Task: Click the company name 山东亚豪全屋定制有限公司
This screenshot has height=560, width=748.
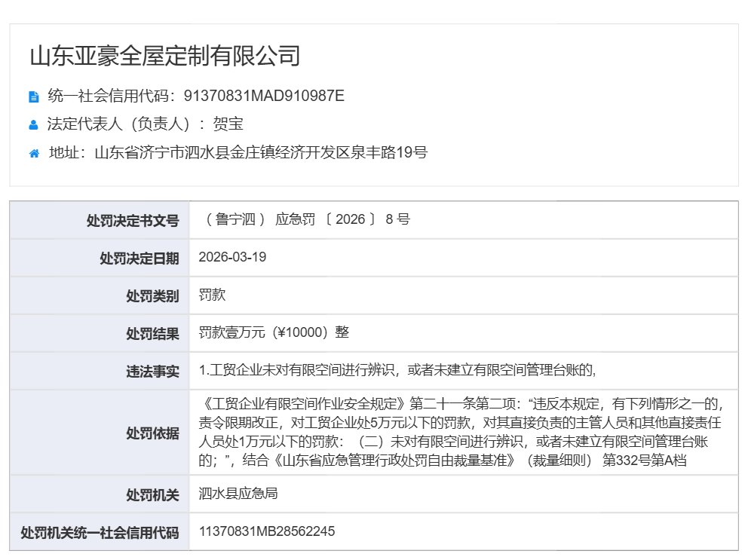Action: (165, 56)
